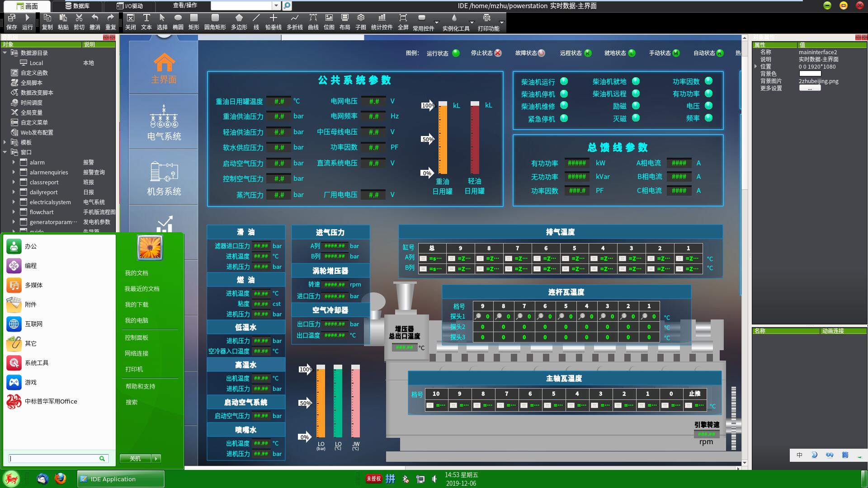Collapse the 数据源目录 tree node
868x488 pixels.
pyautogui.click(x=5, y=53)
